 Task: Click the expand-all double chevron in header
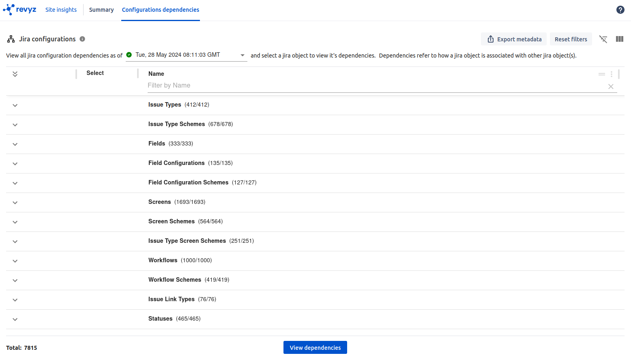point(15,74)
